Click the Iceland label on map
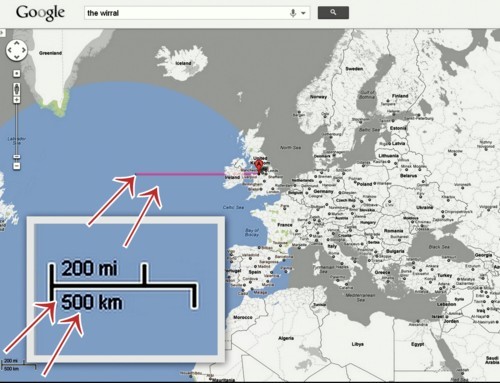 coord(183,63)
